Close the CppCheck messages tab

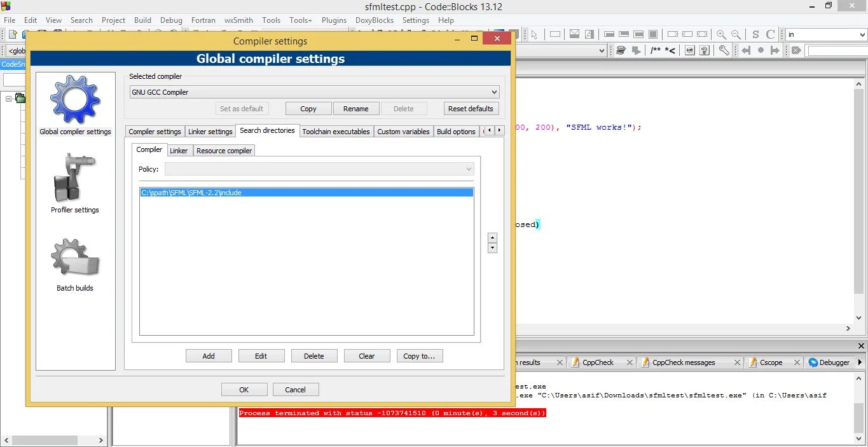pyautogui.click(x=737, y=362)
